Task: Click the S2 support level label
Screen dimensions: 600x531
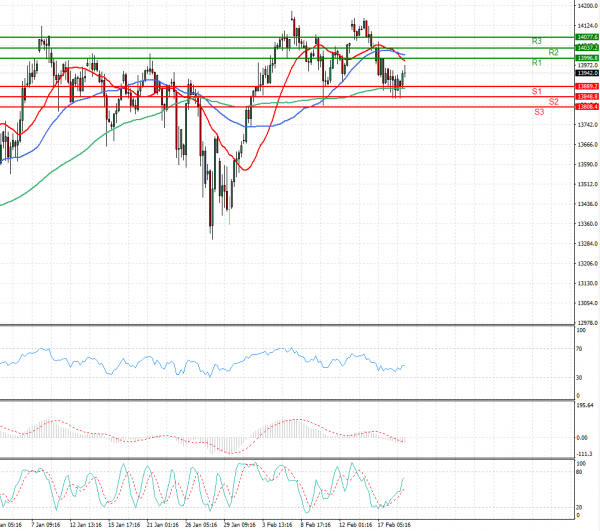Action: tap(553, 101)
